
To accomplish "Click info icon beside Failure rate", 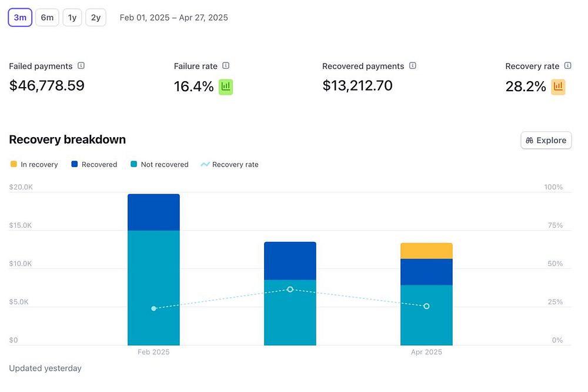I will [226, 66].
